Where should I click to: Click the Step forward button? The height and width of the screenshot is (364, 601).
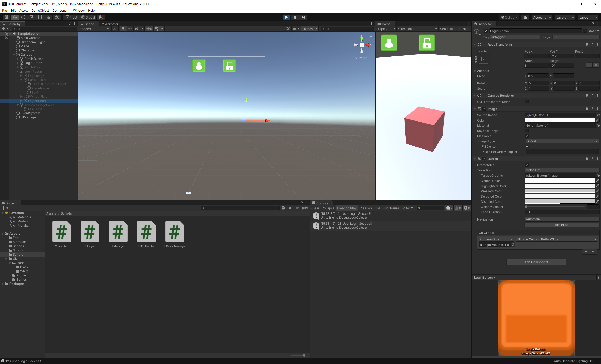[x=303, y=17]
